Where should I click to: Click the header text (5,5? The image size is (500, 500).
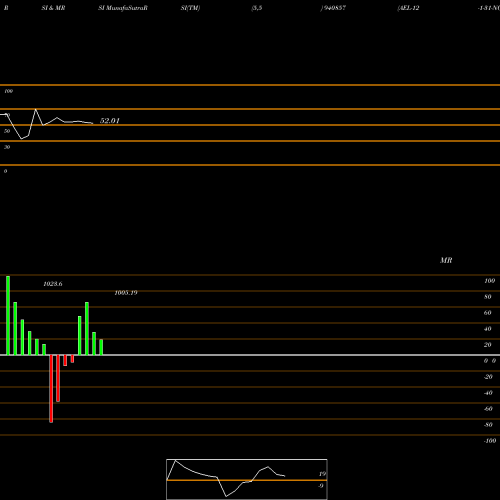tap(257, 8)
